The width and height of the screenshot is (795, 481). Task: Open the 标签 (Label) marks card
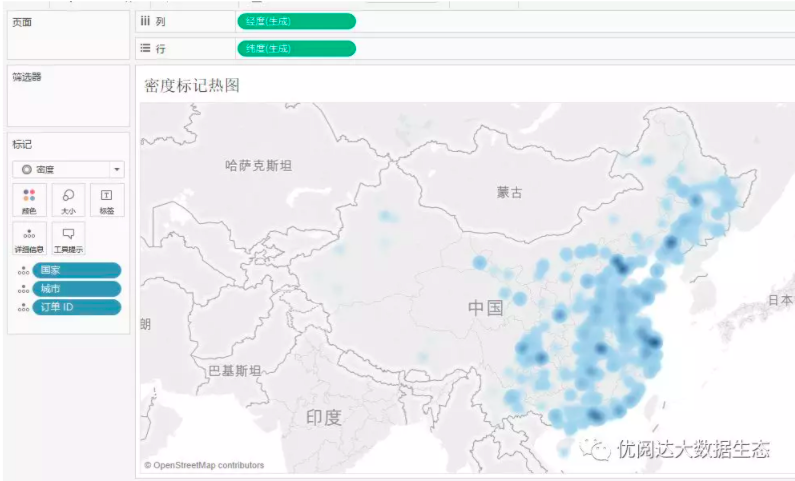[107, 201]
